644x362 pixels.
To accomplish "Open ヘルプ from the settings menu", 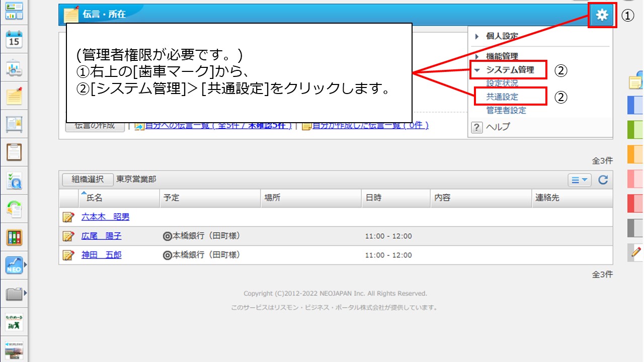I will click(x=497, y=127).
